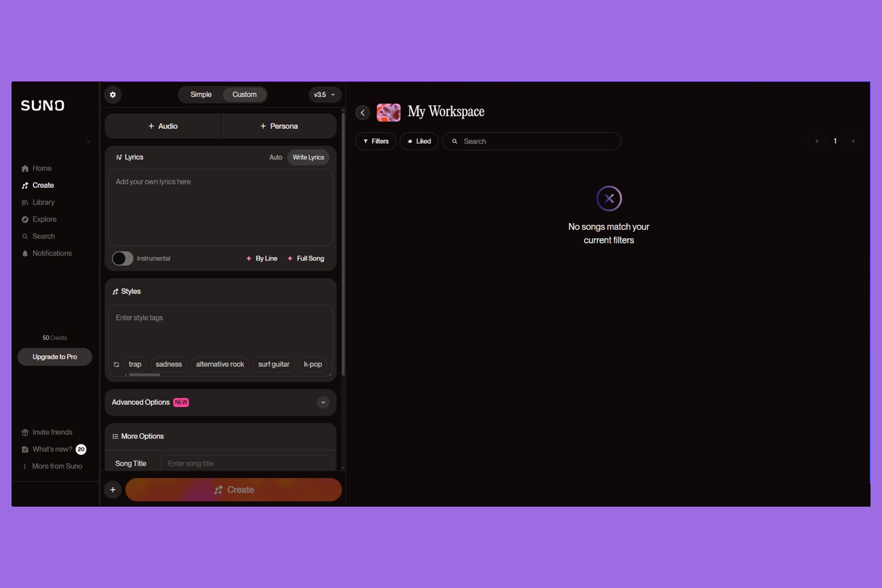Expand the Advanced Options section
Viewport: 882px width, 588px height.
323,402
